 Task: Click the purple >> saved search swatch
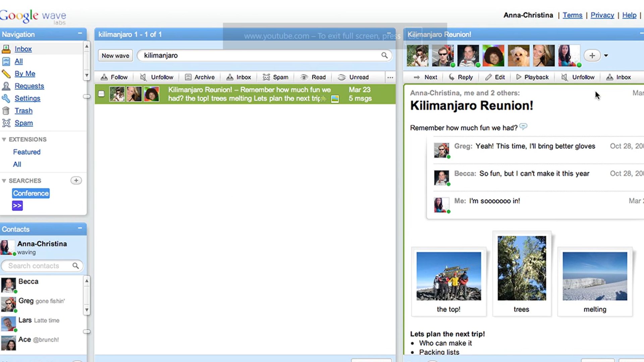click(x=17, y=205)
